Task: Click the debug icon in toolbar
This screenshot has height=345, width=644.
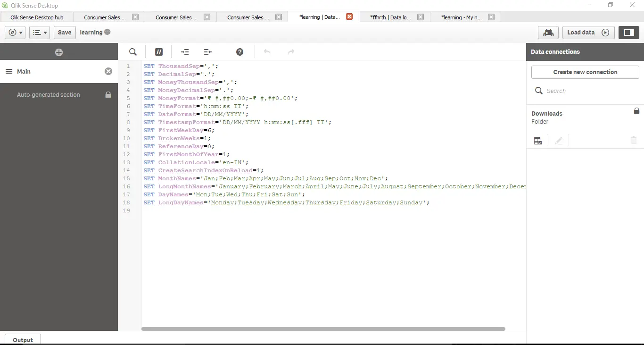Action: pyautogui.click(x=548, y=33)
